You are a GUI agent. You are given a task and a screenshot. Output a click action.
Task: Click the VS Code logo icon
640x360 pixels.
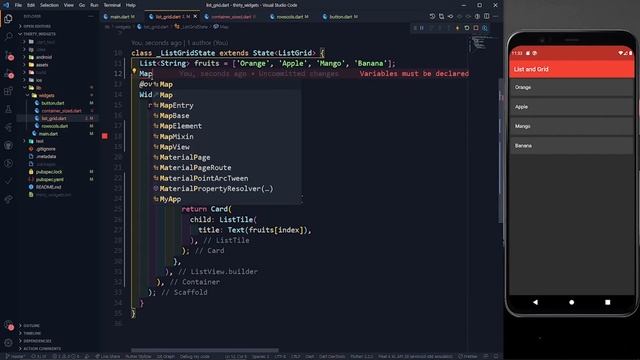coord(6,5)
